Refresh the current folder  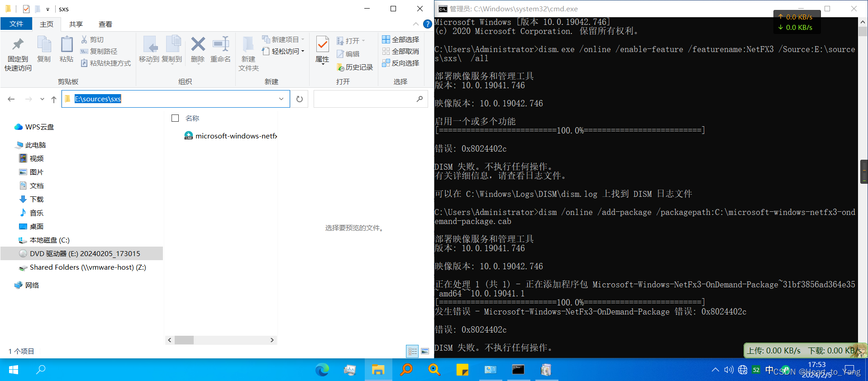pyautogui.click(x=300, y=99)
